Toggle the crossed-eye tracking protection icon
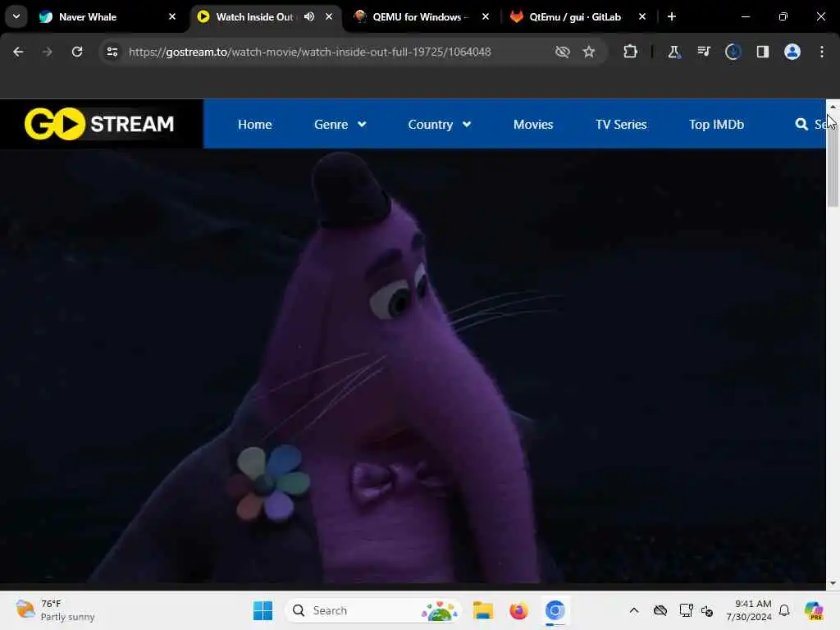This screenshot has height=630, width=840. pyautogui.click(x=562, y=52)
